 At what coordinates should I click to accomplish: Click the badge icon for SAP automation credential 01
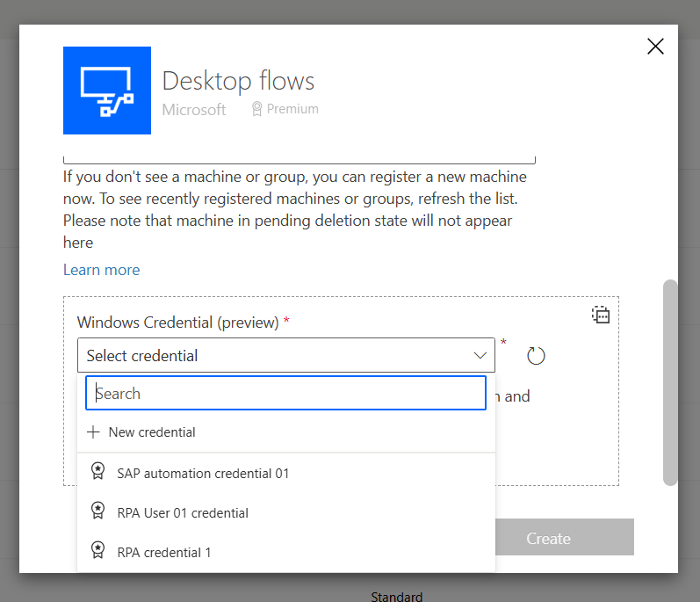(97, 471)
